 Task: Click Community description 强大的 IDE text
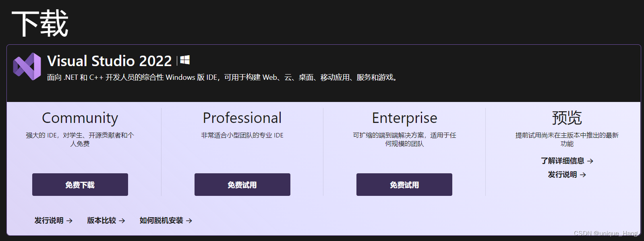tap(80, 139)
